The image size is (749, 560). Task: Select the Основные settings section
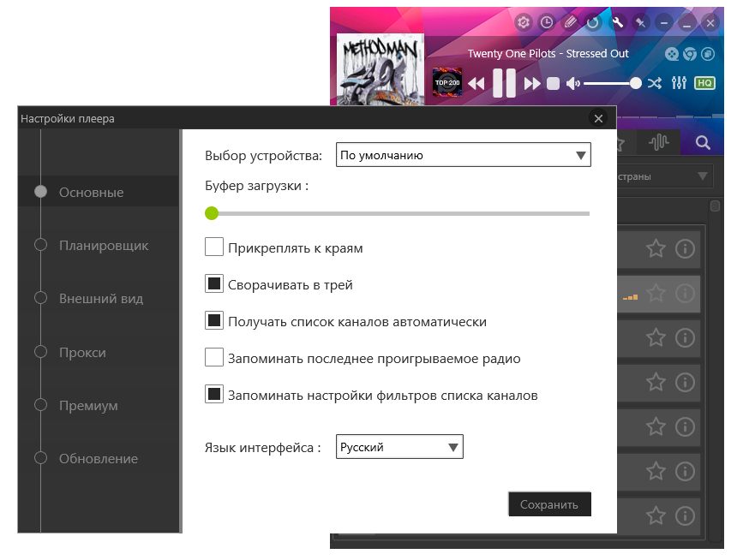(99, 192)
